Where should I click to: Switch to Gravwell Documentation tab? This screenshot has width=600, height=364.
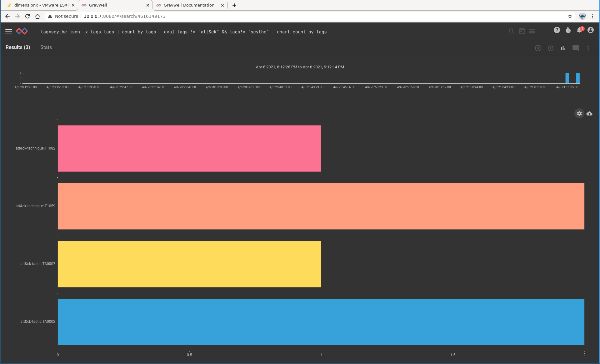[x=190, y=5]
